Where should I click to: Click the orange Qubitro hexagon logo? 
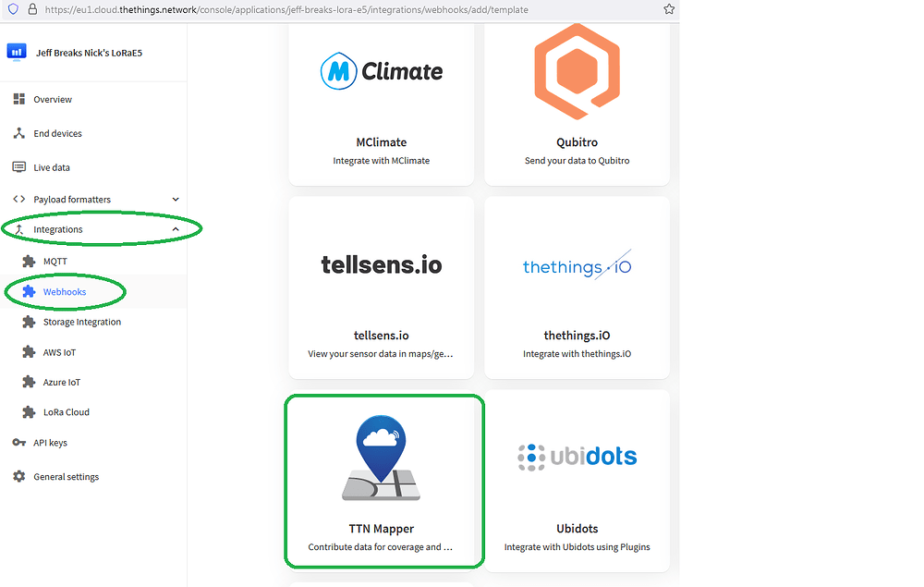coord(577,71)
